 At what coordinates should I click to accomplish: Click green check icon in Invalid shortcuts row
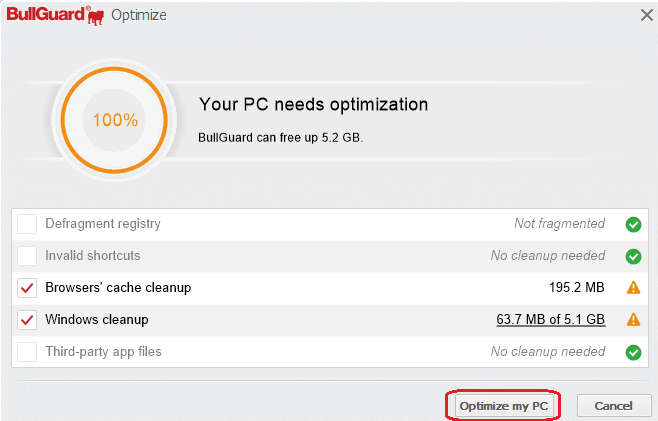pos(633,256)
